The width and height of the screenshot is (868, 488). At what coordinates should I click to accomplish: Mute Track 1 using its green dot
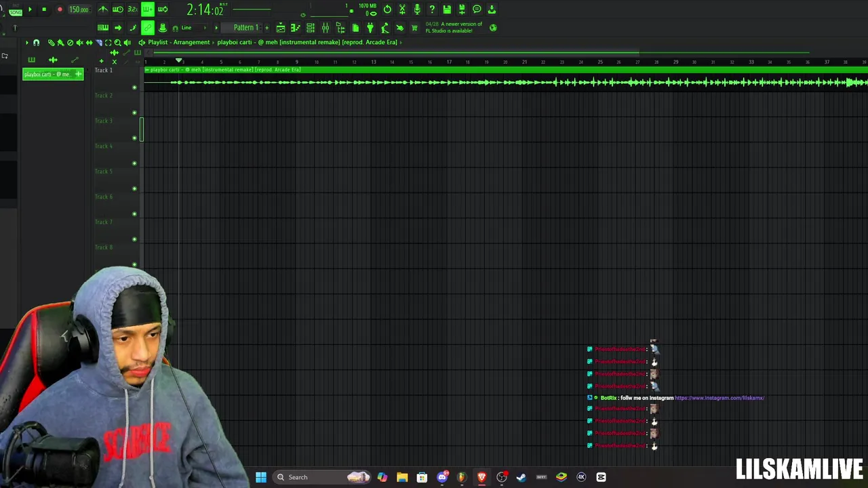click(x=134, y=87)
